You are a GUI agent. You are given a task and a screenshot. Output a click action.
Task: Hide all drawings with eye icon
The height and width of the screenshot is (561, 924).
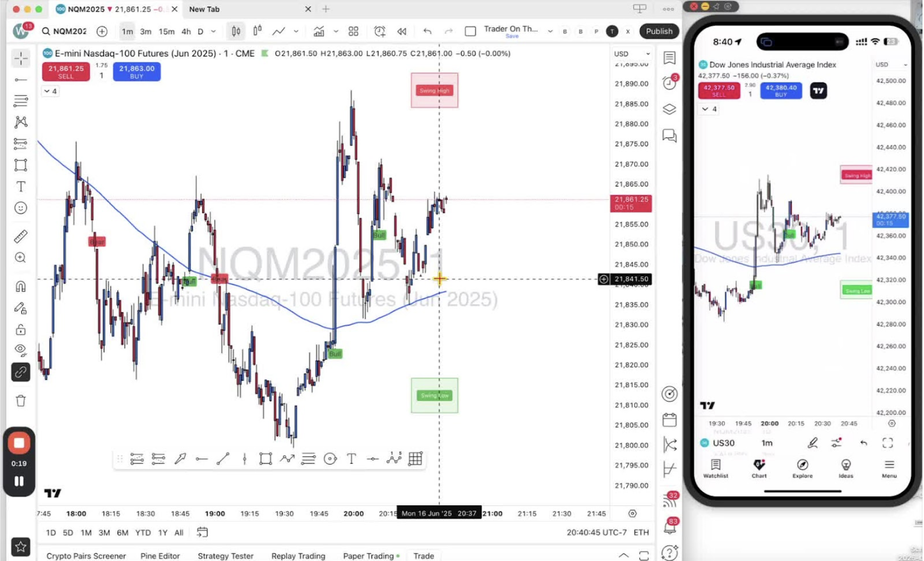pos(21,350)
